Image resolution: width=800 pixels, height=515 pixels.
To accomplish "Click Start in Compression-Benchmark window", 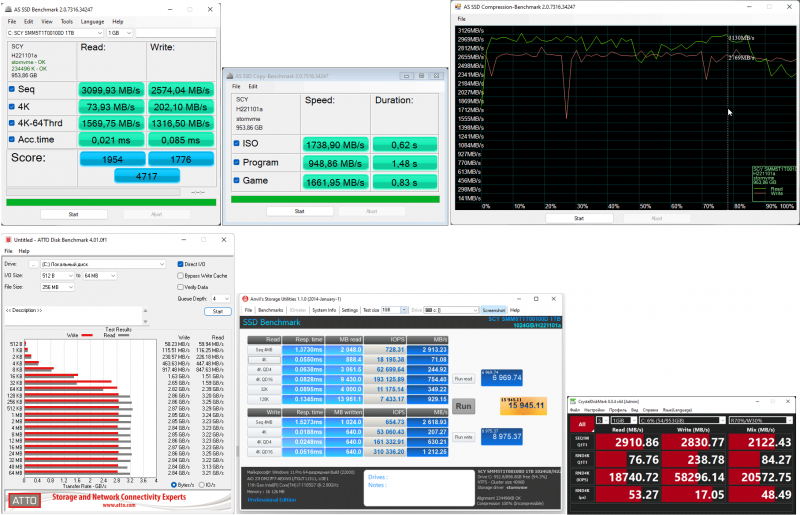I will point(579,218).
